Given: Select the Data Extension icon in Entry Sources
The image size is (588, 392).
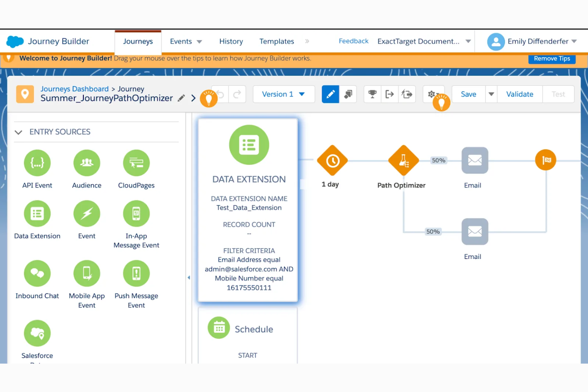Looking at the screenshot, I should (37, 214).
